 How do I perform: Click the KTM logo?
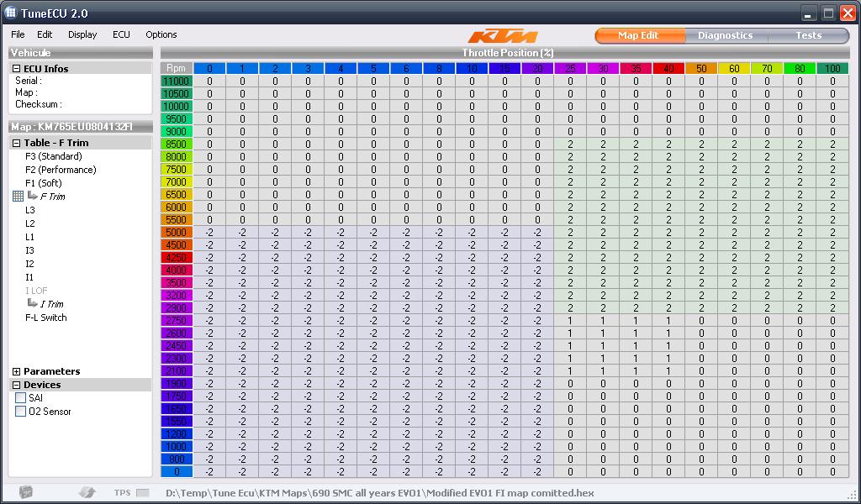pyautogui.click(x=503, y=36)
